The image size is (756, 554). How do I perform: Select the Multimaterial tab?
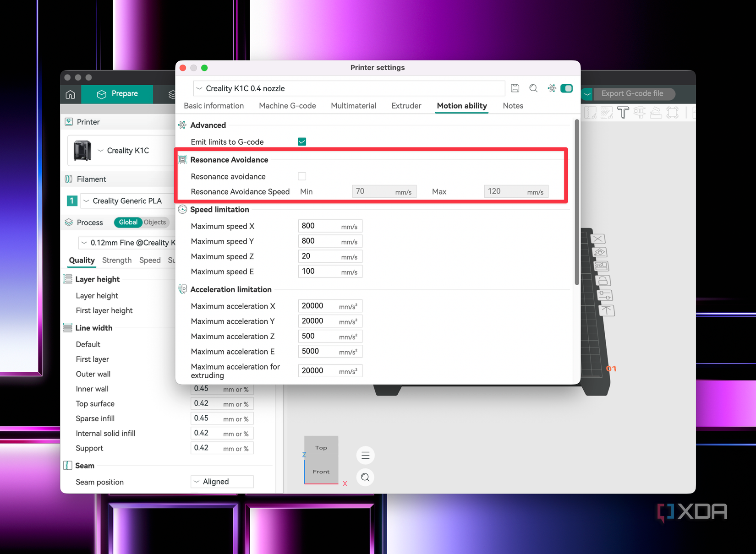point(353,106)
